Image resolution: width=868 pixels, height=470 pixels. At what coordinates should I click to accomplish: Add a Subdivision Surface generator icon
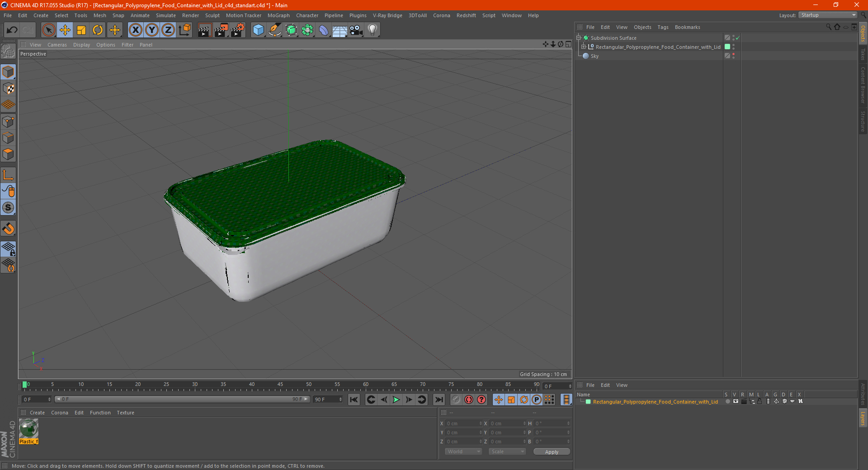pyautogui.click(x=291, y=30)
